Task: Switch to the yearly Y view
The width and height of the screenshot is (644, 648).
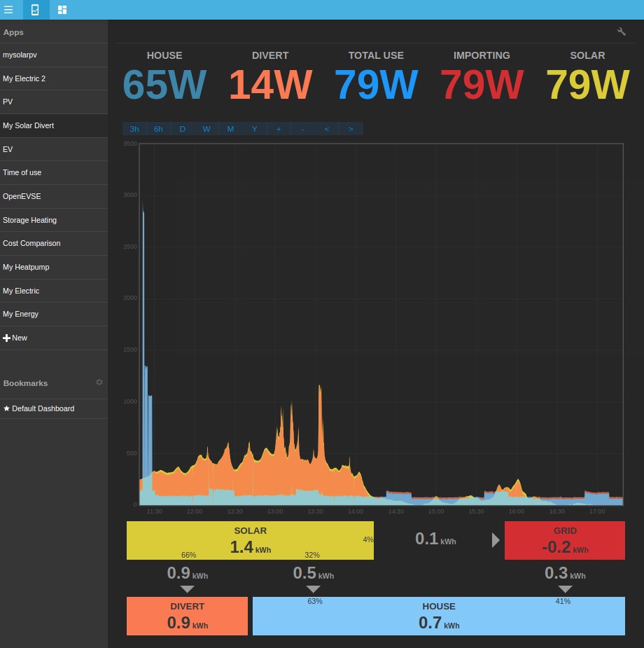Action: click(254, 129)
